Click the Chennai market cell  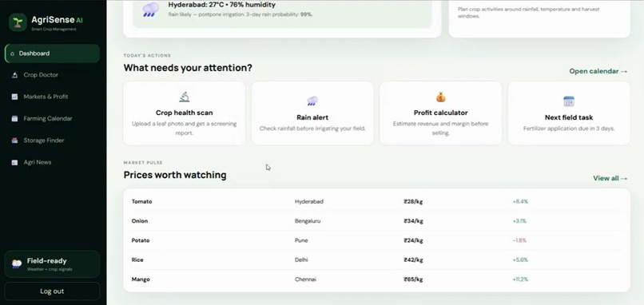pos(305,279)
